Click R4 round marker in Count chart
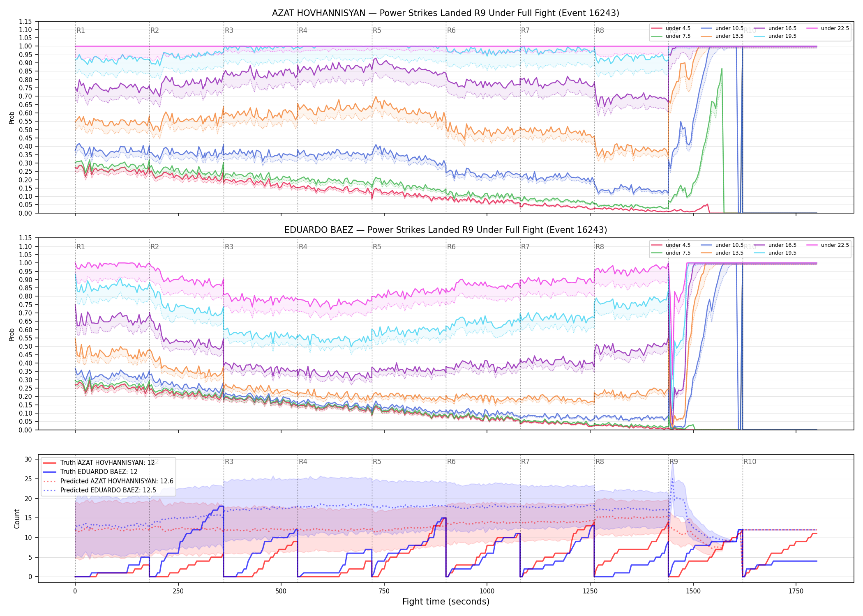 (303, 462)
